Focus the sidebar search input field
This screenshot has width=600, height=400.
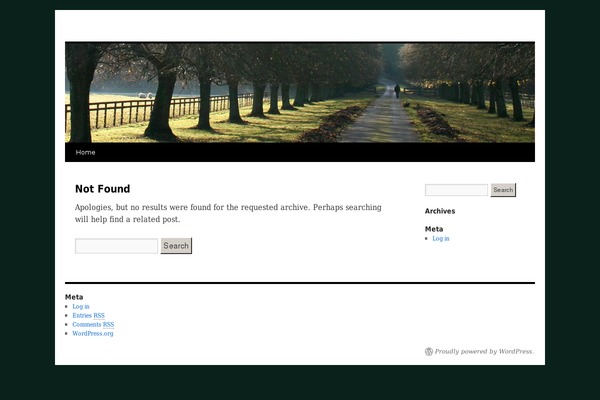coord(457,190)
